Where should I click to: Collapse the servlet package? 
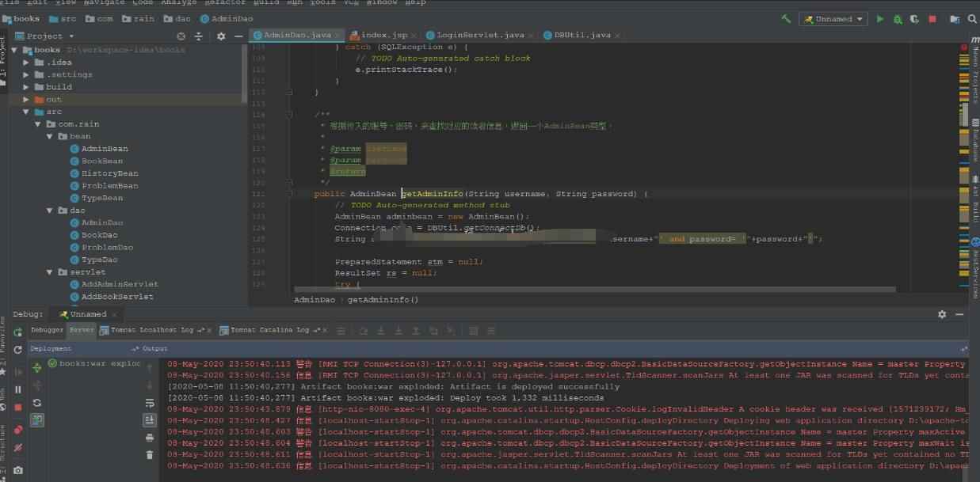[50, 272]
